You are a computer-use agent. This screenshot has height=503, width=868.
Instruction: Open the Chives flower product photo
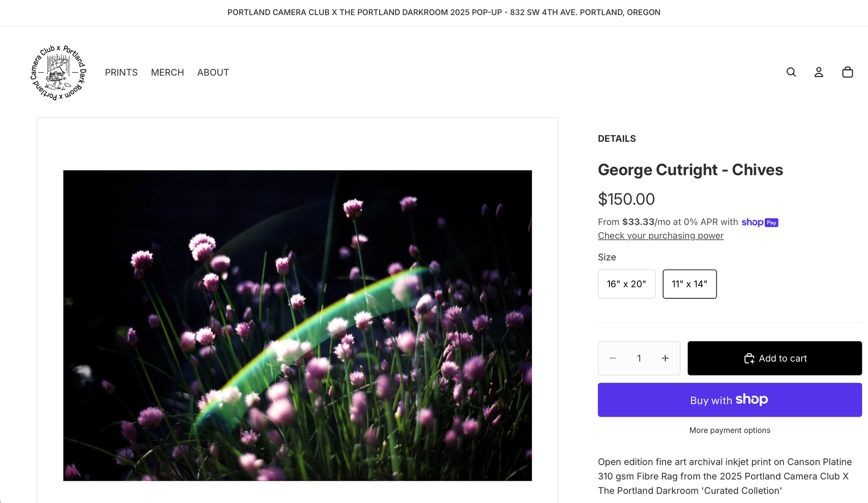pos(297,325)
